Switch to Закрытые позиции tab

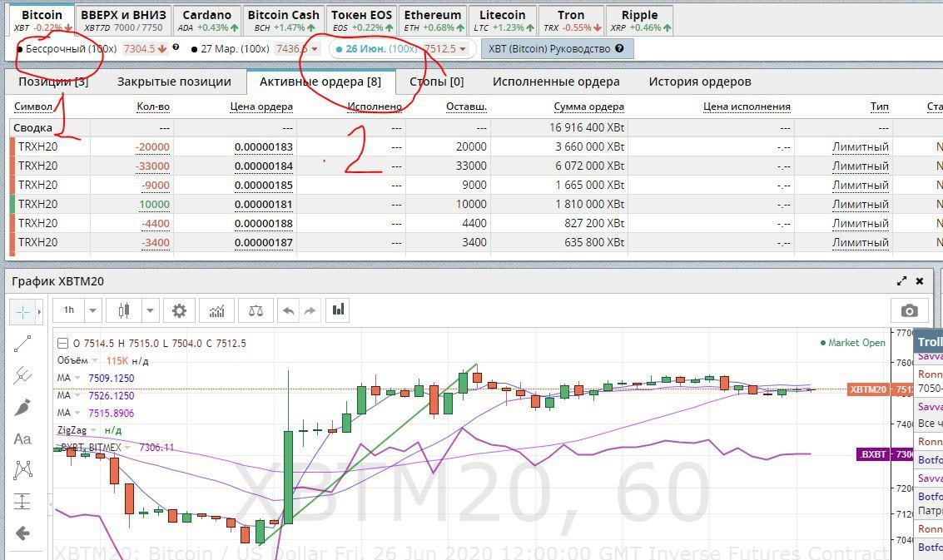174,82
